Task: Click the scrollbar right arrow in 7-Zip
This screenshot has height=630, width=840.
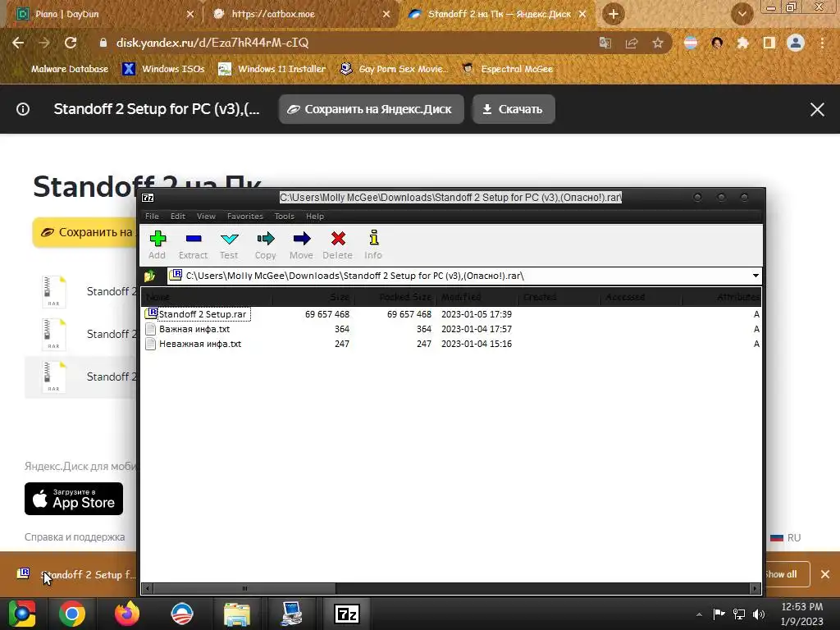Action: [x=755, y=588]
